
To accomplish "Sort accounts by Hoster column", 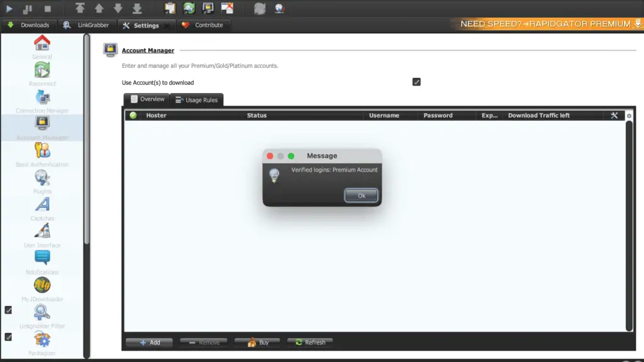I will (192, 116).
